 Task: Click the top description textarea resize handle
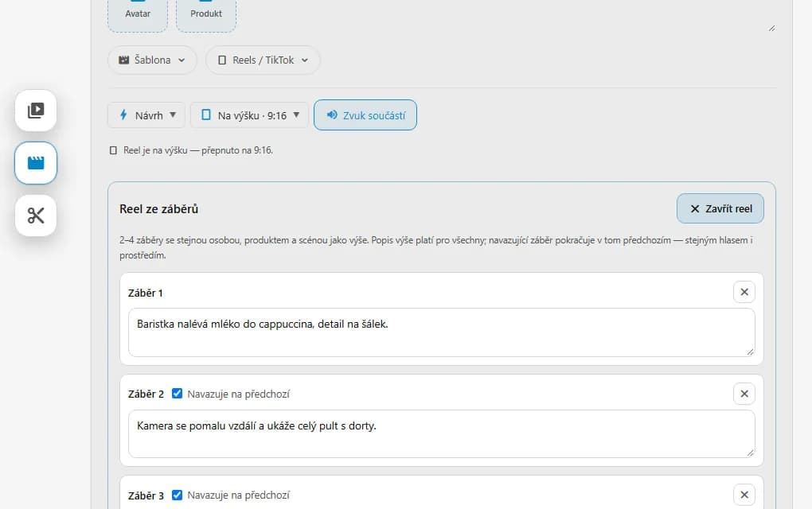coord(771,28)
